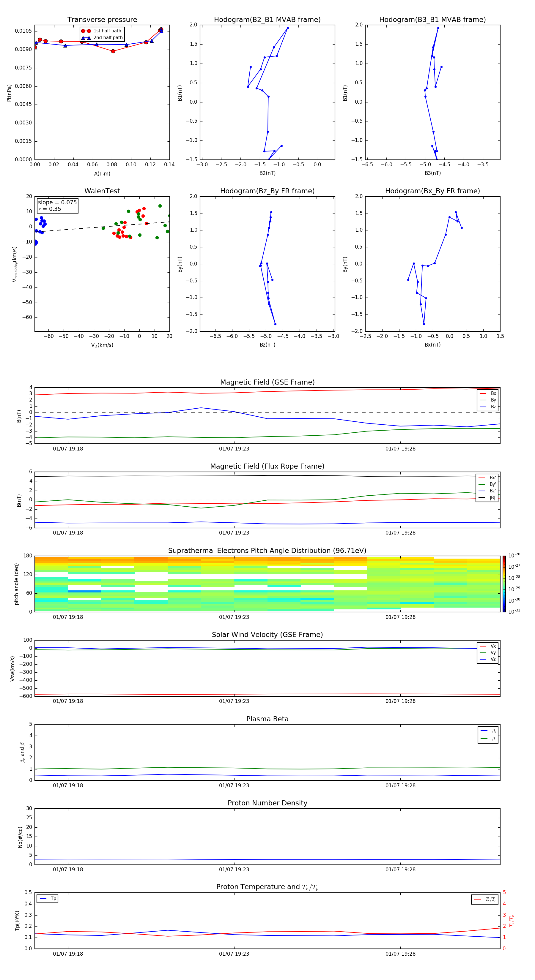Viewport: 535px width, 980px height.
Task: Click 'Pt(nPa)' y-axis label
Action: pyautogui.click(x=9, y=93)
